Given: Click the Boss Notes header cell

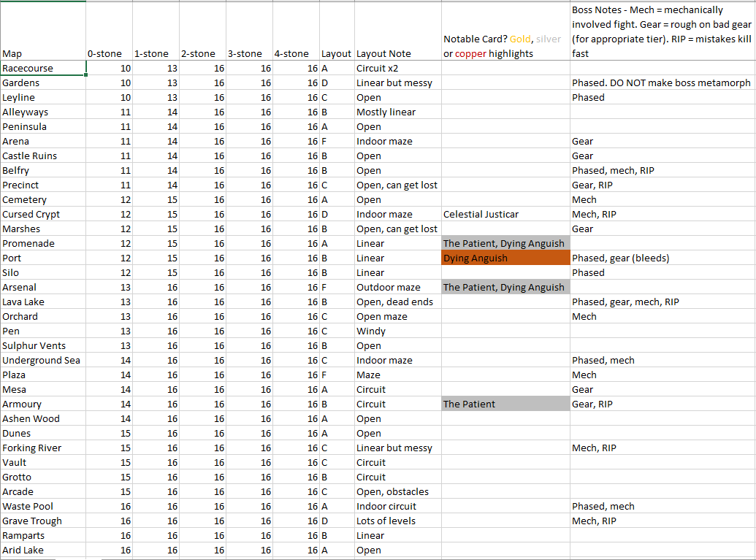Looking at the screenshot, I should pyautogui.click(x=663, y=31).
